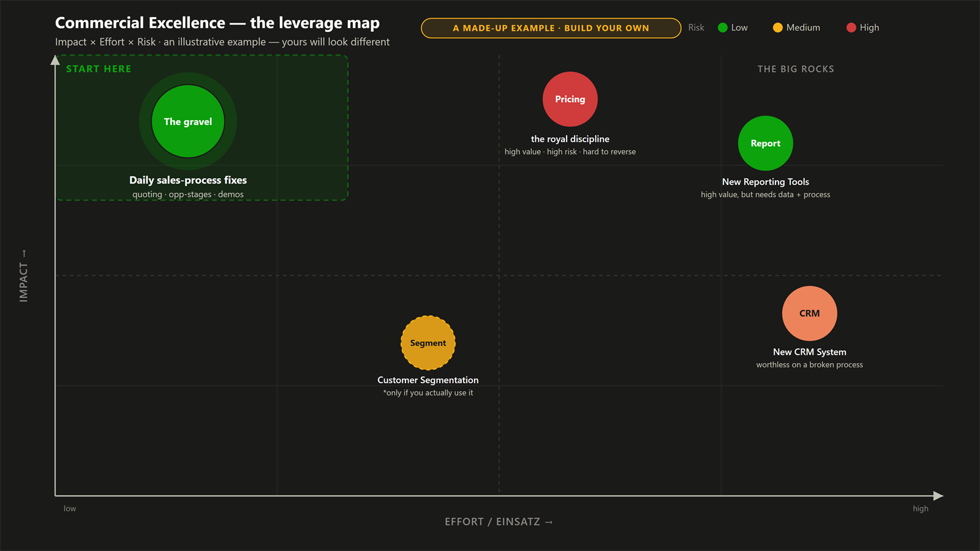Click '*only if you actually use it' note
Viewport: 980px width, 551px height.
pyautogui.click(x=428, y=393)
